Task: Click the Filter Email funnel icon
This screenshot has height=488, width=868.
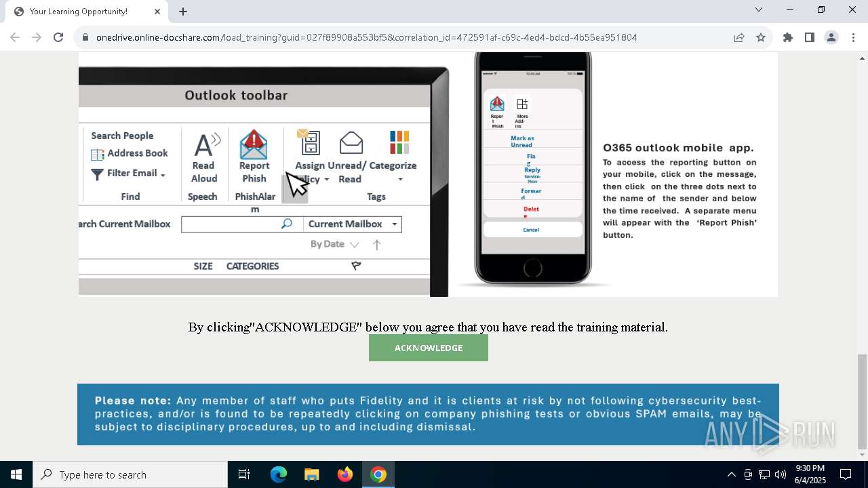Action: [97, 174]
